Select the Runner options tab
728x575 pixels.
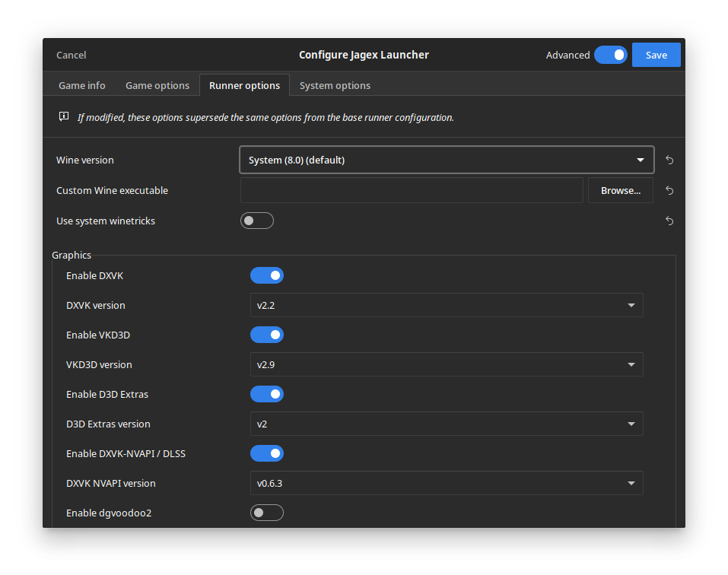[244, 85]
